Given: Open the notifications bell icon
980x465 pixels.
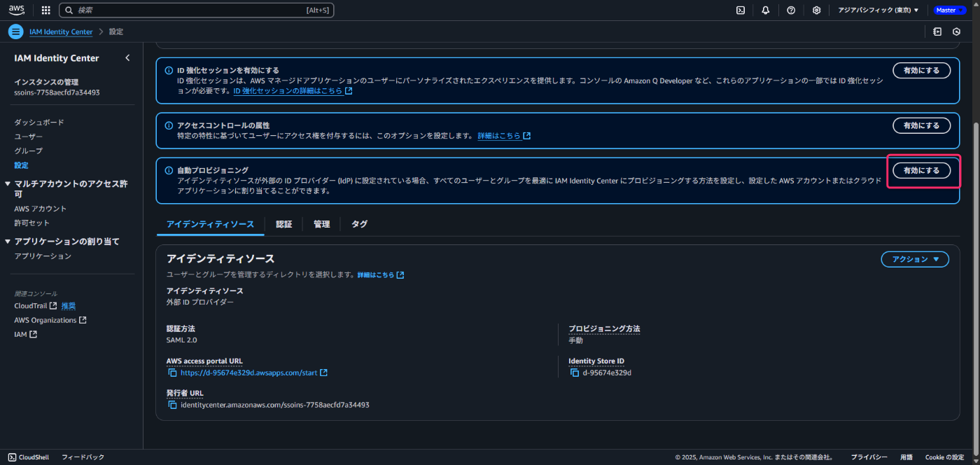Looking at the screenshot, I should coord(766,11).
